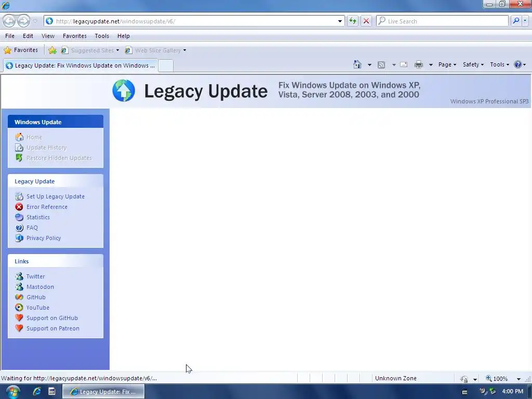Viewport: 532px width, 399px height.
Task: Click the red Error Reference icon
Action: click(x=19, y=207)
